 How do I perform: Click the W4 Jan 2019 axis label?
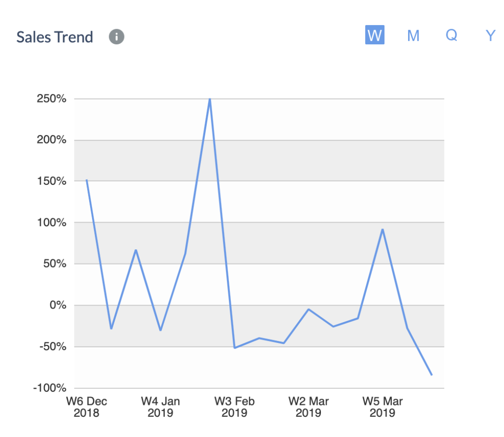(x=160, y=407)
